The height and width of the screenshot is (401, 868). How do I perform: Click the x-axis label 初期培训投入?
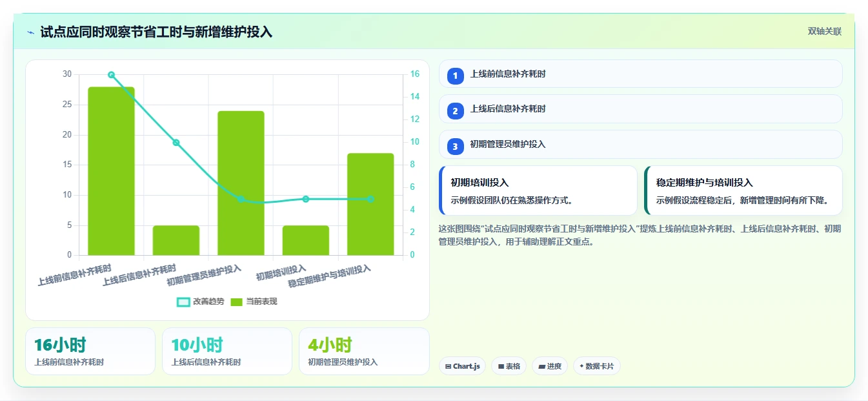(x=281, y=272)
